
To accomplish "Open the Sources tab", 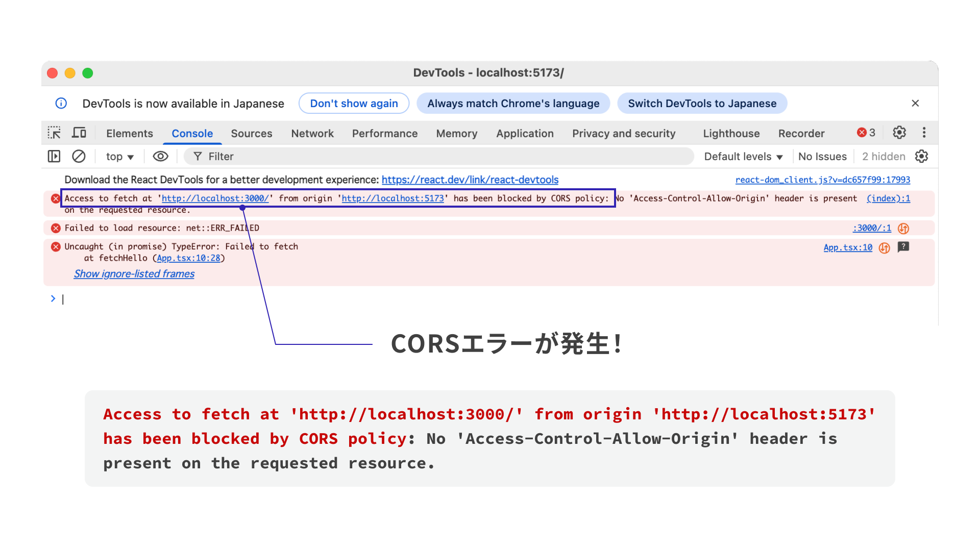I will click(251, 134).
